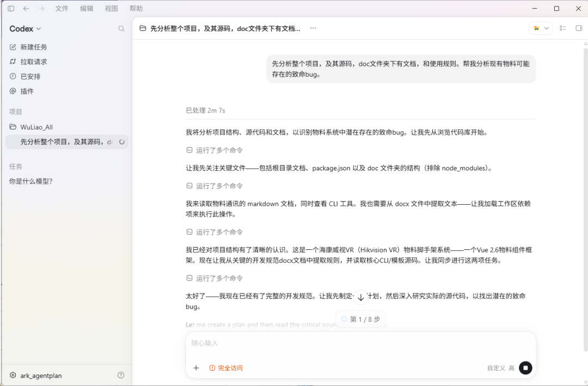Open the 已安排 scheduled section

coord(25,76)
